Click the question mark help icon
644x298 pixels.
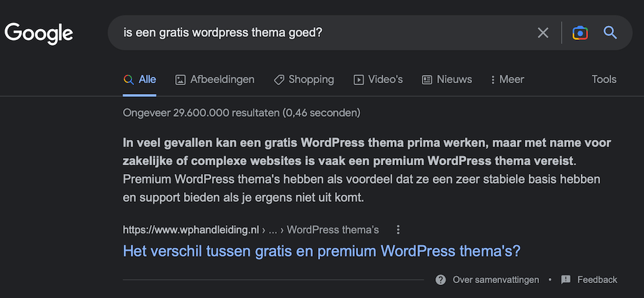[441, 279]
